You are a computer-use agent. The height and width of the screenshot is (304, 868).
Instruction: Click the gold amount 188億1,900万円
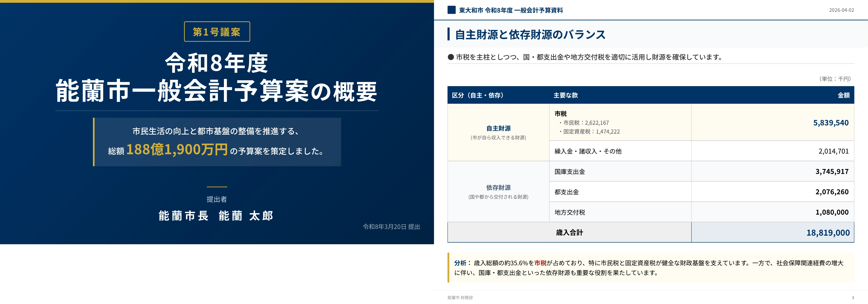(177, 149)
